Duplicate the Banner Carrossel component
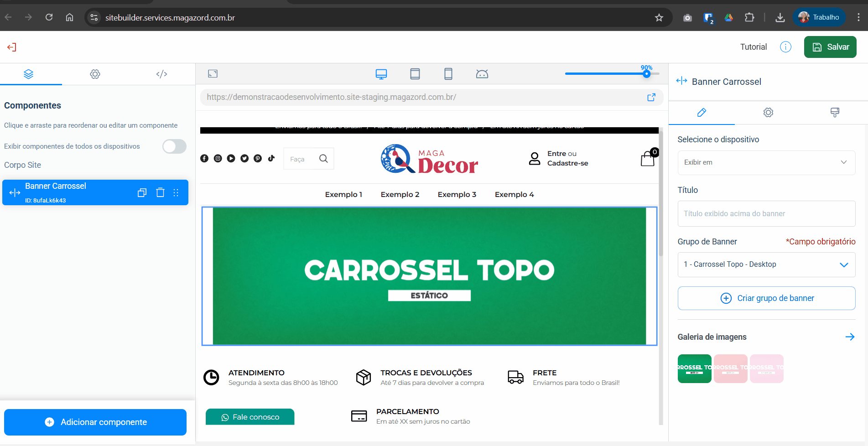868x446 pixels. click(x=142, y=192)
